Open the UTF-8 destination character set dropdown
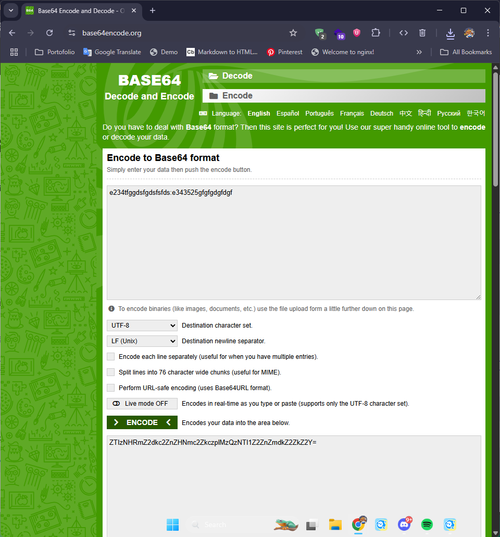Screen dimensions: 500x537 (x=142, y=325)
